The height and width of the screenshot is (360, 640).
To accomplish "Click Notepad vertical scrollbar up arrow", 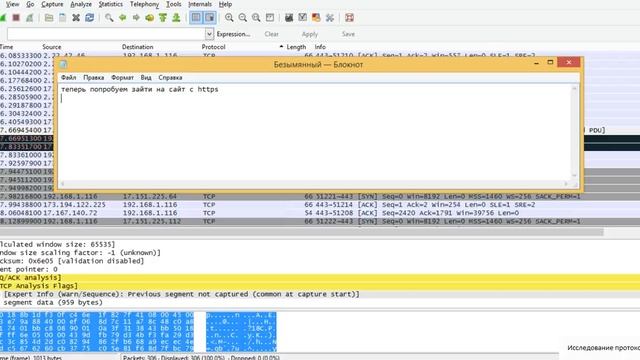I will tap(574, 88).
